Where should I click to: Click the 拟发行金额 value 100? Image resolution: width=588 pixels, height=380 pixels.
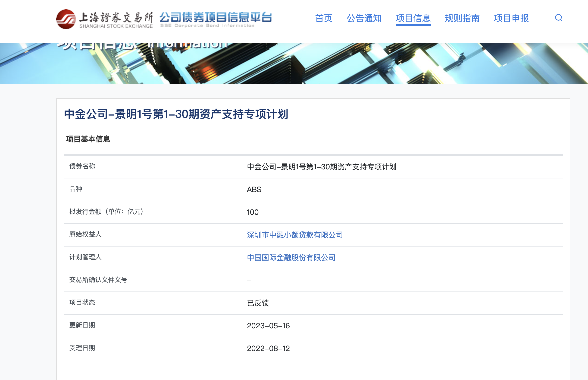coord(253,212)
